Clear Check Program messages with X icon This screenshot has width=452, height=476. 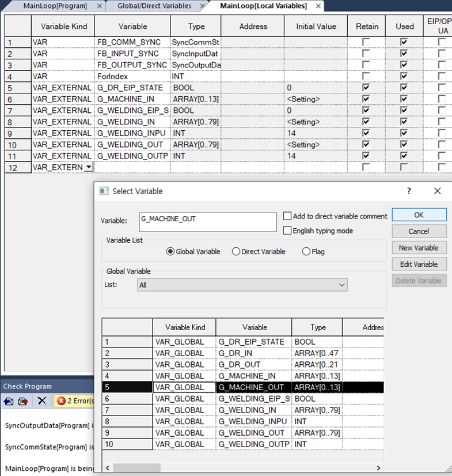pyautogui.click(x=42, y=401)
